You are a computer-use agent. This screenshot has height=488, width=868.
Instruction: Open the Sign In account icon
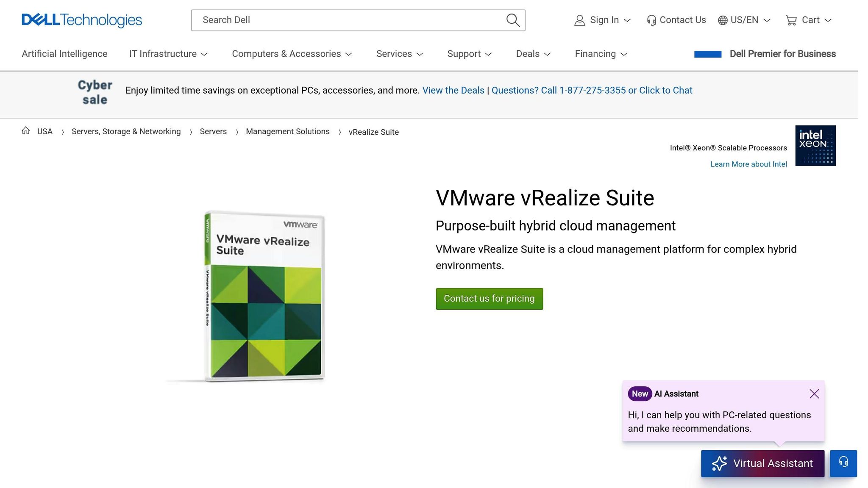(x=579, y=20)
